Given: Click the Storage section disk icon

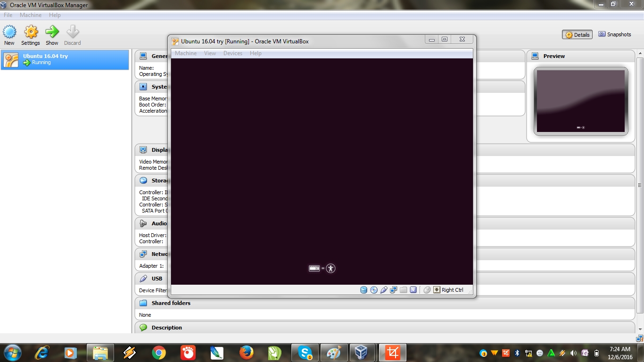Looking at the screenshot, I should 143,181.
